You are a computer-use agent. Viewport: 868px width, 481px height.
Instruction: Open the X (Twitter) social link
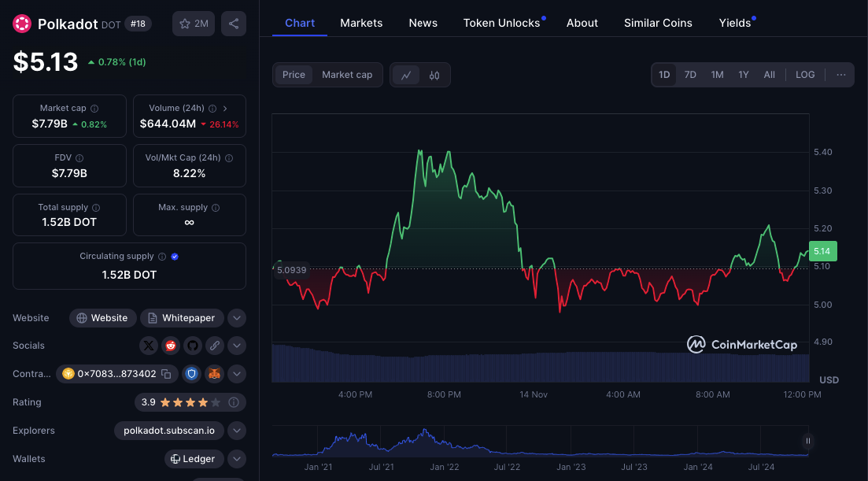pyautogui.click(x=149, y=346)
